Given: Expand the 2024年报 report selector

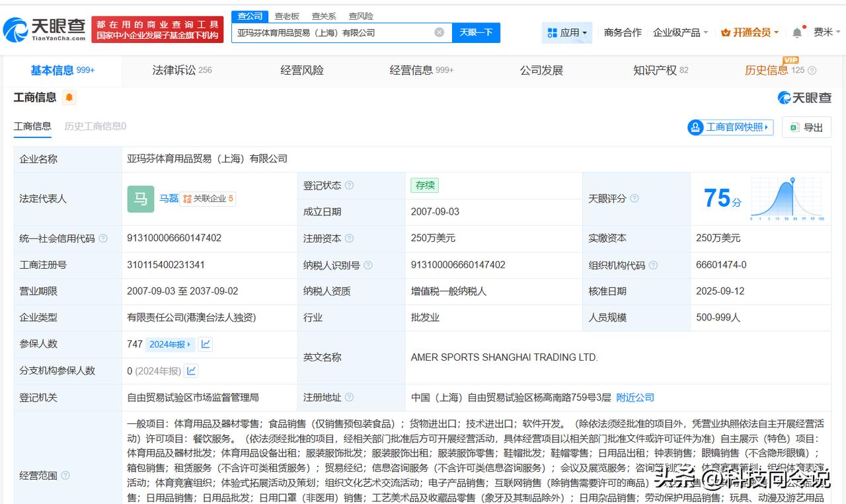Looking at the screenshot, I should click(x=170, y=344).
